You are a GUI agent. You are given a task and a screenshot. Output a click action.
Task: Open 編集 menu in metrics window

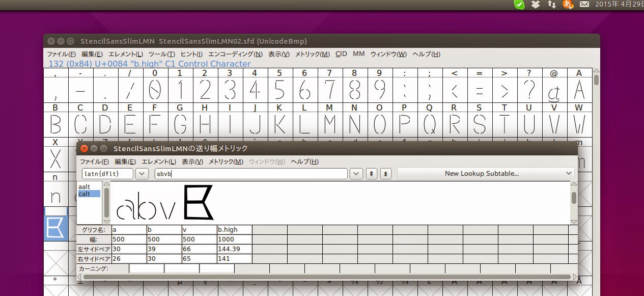(125, 162)
